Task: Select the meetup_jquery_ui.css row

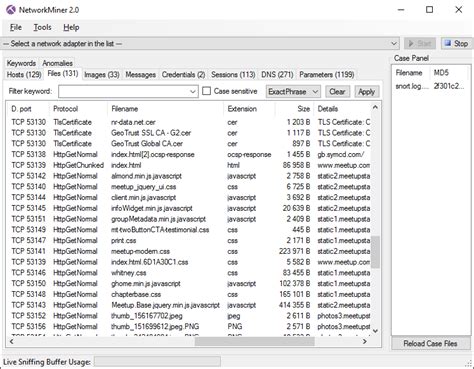Action: tap(189, 187)
